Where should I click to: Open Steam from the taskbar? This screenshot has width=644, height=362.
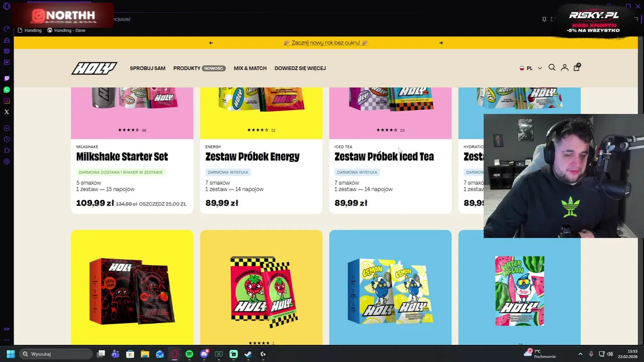248,354
